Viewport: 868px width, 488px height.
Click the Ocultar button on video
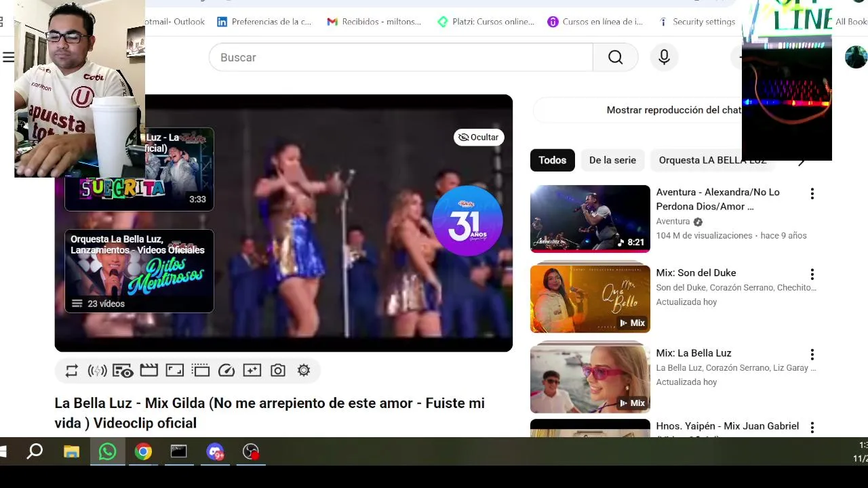(479, 137)
